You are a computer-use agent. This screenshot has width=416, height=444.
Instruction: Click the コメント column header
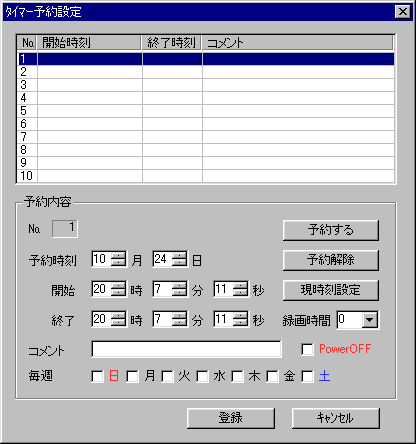point(298,43)
